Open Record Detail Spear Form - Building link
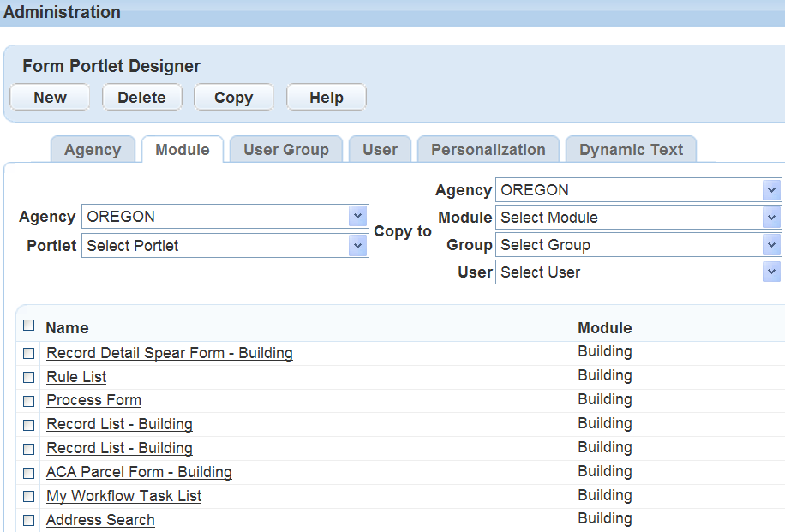The height and width of the screenshot is (532, 785). coord(170,353)
